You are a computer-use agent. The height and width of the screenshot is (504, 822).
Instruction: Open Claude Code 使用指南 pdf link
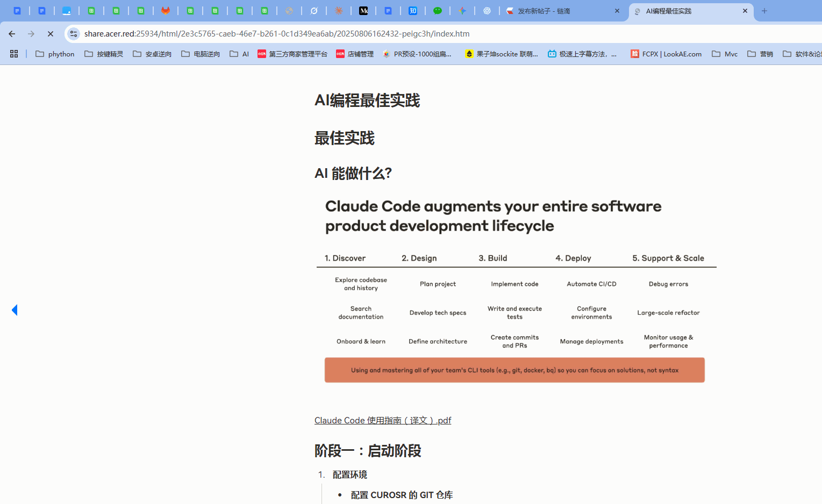[x=382, y=420]
